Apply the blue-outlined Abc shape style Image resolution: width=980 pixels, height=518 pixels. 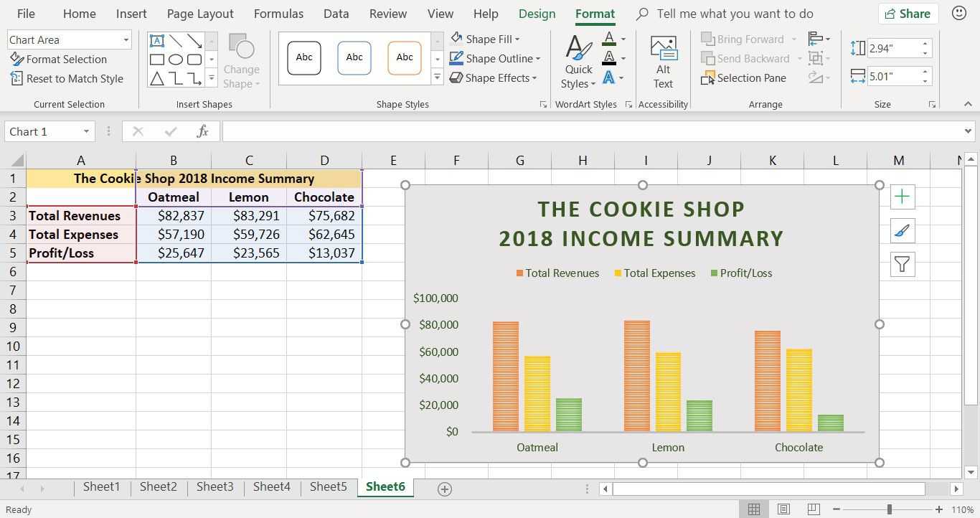(x=354, y=58)
